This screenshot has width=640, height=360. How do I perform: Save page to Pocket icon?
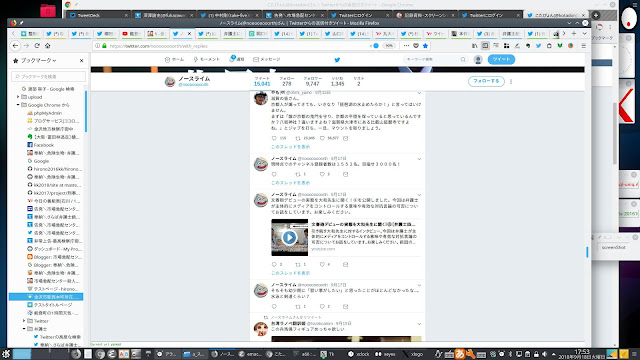click(416, 46)
